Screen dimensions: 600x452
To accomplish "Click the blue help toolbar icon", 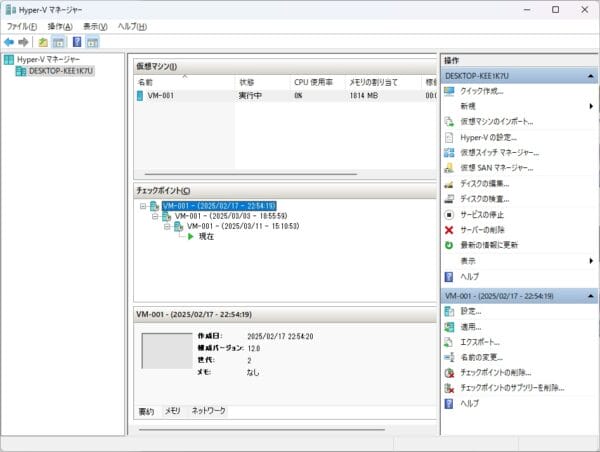I will tap(77, 42).
